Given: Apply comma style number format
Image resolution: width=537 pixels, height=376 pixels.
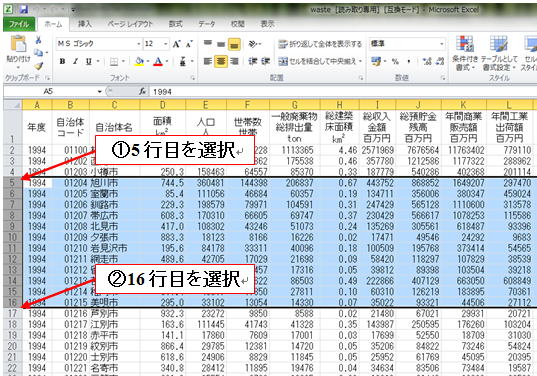Looking at the screenshot, I should coord(409,62).
